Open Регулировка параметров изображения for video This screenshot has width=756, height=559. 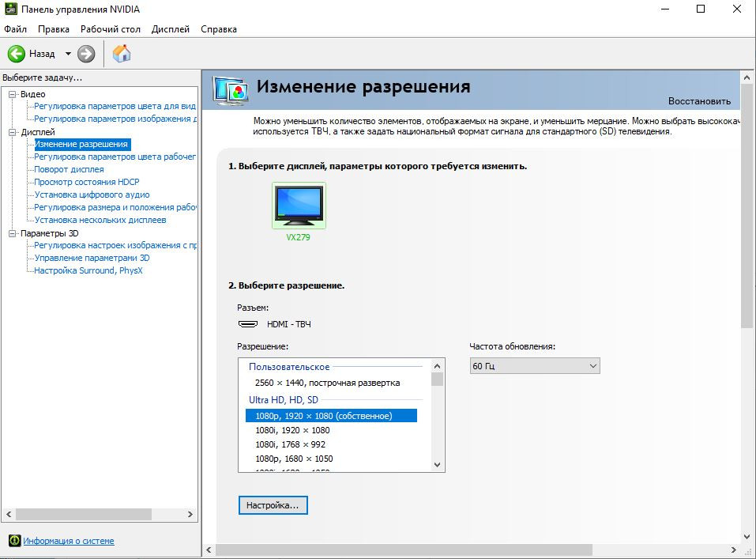(115, 119)
